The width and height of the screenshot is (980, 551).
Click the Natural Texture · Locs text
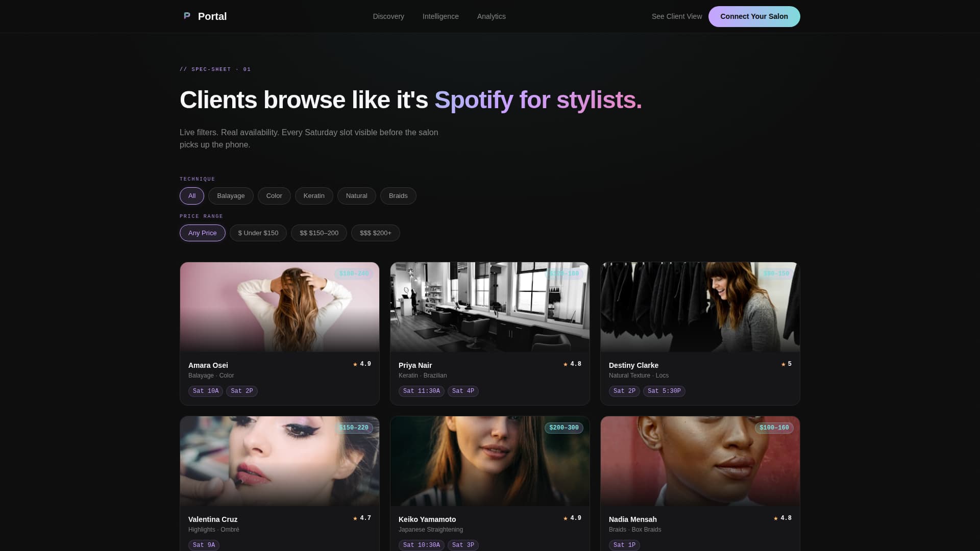pyautogui.click(x=639, y=375)
